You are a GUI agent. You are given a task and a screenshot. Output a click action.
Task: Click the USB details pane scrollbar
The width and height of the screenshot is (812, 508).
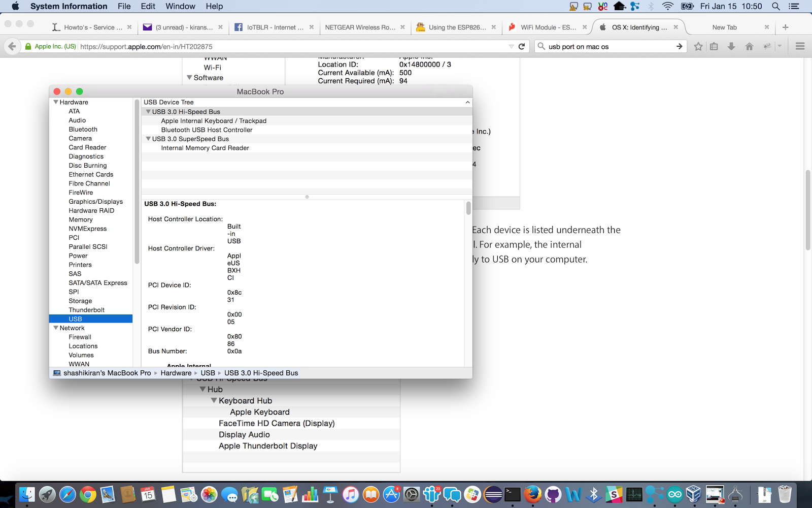468,208
